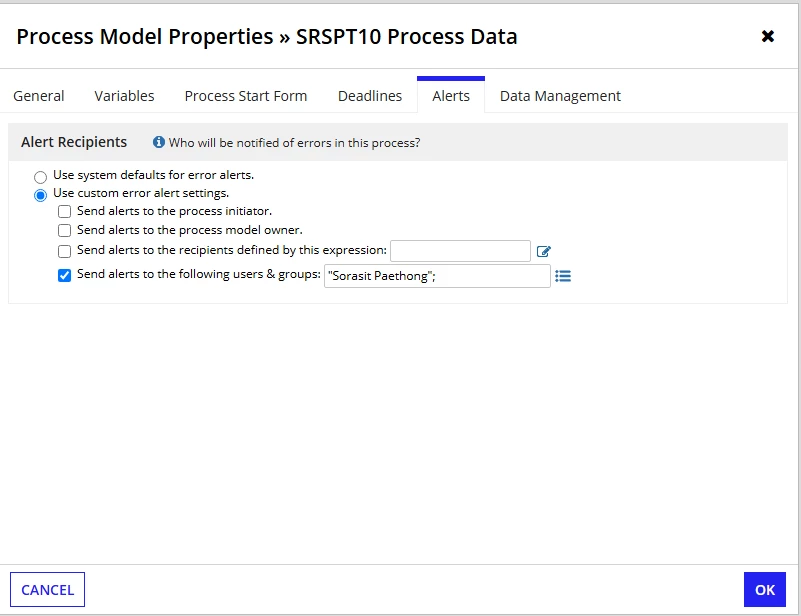801x616 pixels.
Task: Go to the Data Management tab
Action: pos(560,96)
